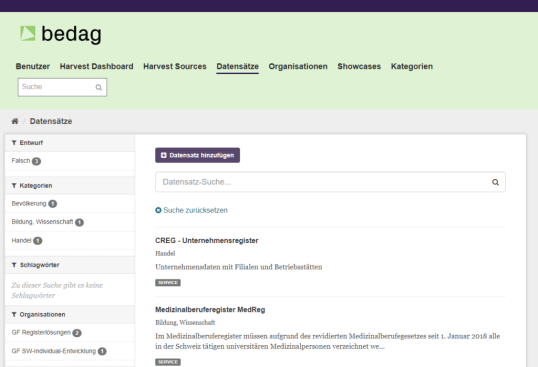Open Harvest Dashboard
Viewport: 538px width, 367px height.
pos(96,66)
